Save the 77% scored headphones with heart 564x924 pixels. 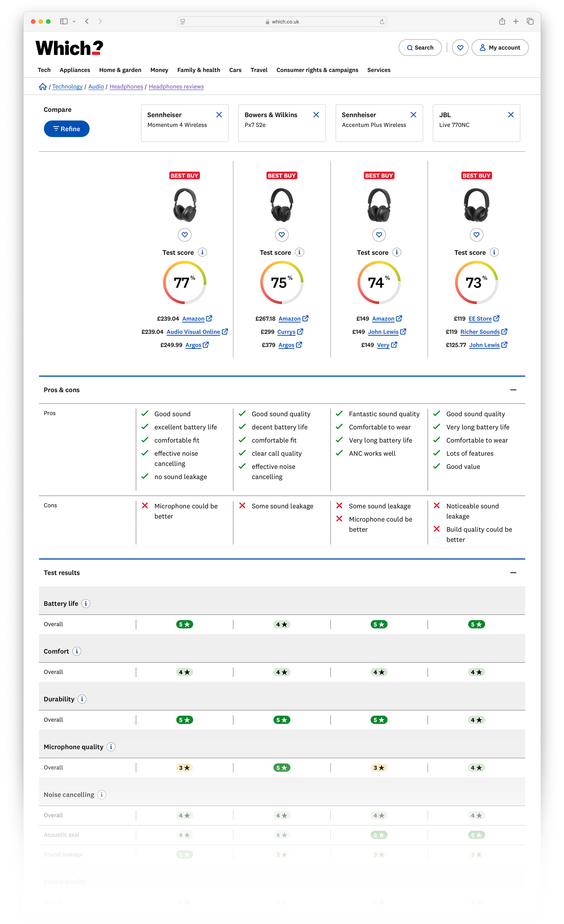(x=185, y=235)
